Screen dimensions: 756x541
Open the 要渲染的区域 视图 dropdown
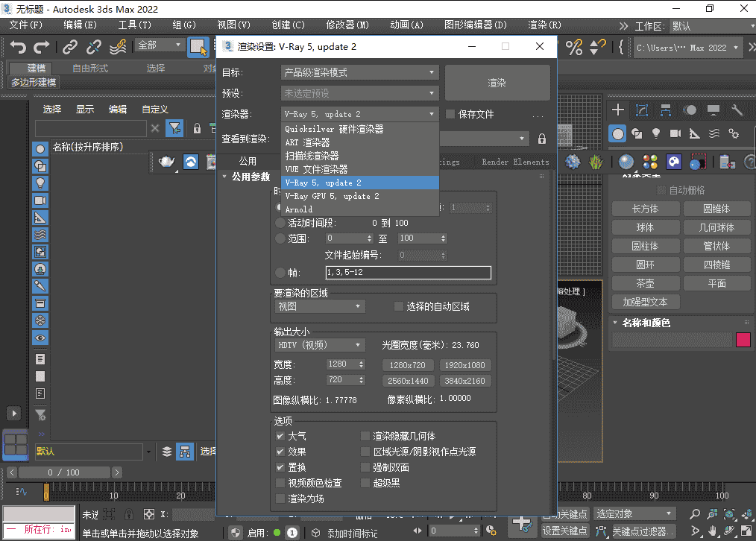(319, 306)
